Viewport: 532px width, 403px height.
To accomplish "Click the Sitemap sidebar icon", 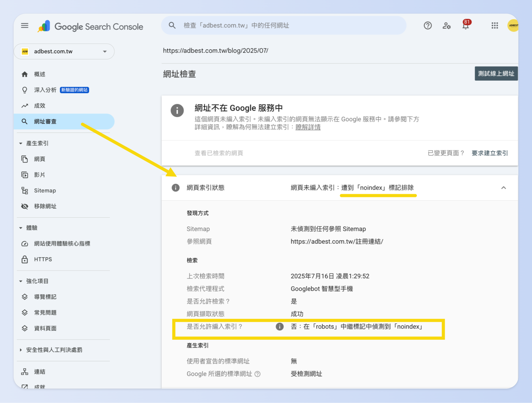I will point(25,190).
